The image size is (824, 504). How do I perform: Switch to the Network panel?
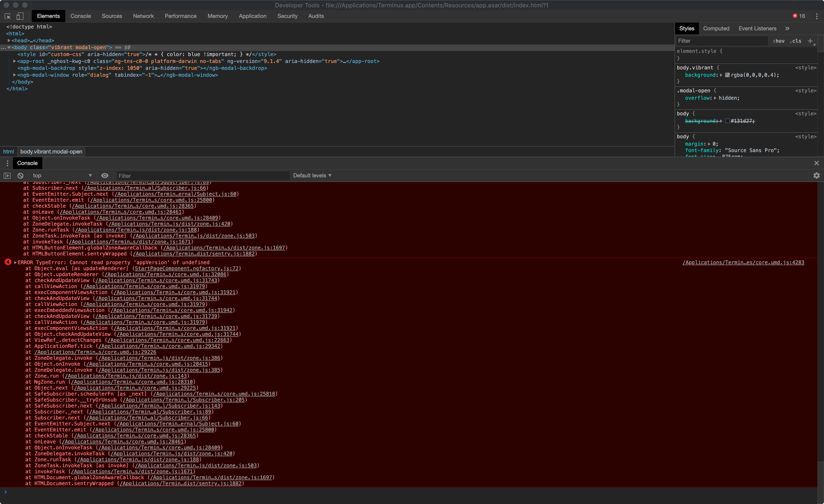[143, 16]
